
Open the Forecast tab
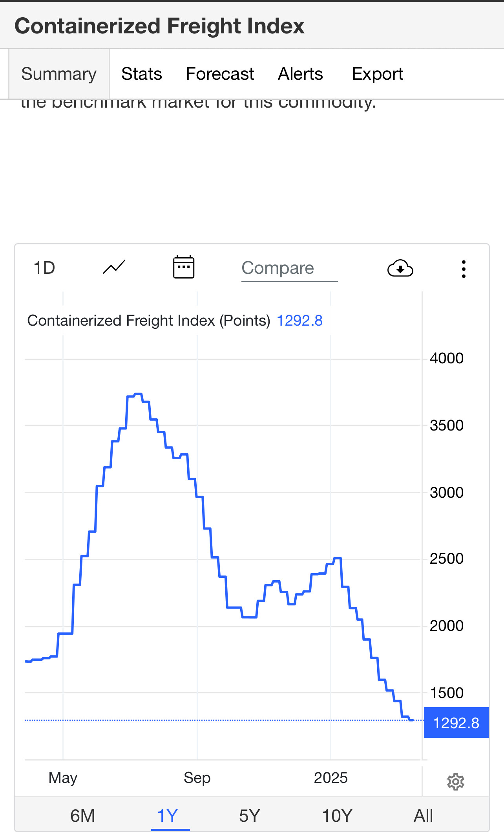click(x=220, y=74)
